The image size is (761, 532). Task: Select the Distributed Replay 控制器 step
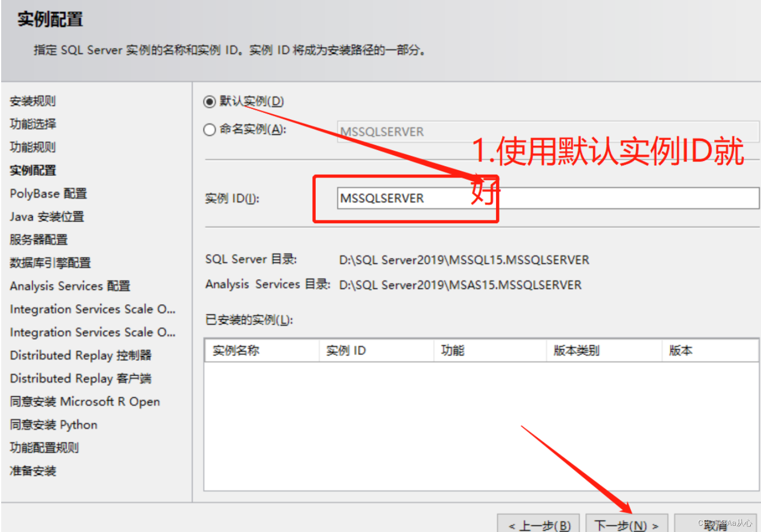(81, 355)
